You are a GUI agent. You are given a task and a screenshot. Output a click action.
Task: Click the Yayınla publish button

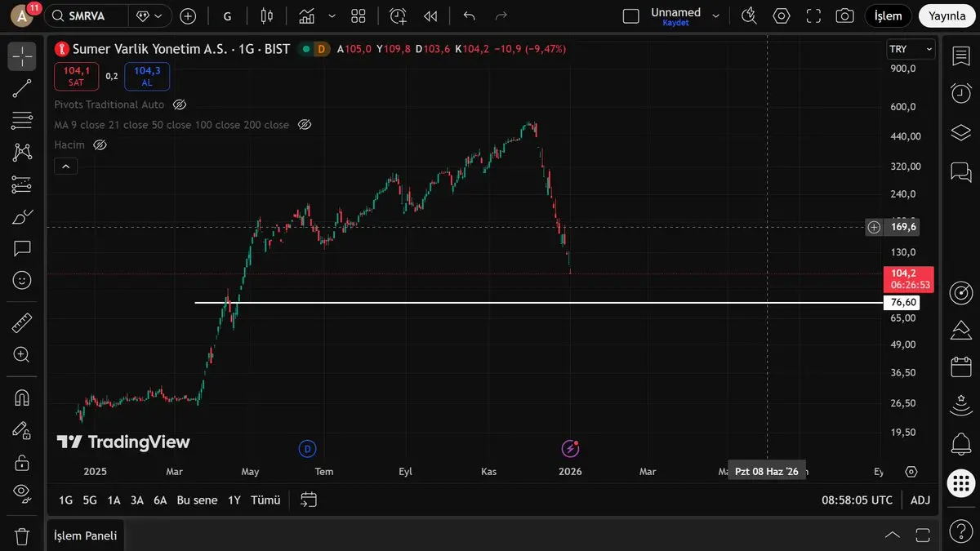(947, 16)
